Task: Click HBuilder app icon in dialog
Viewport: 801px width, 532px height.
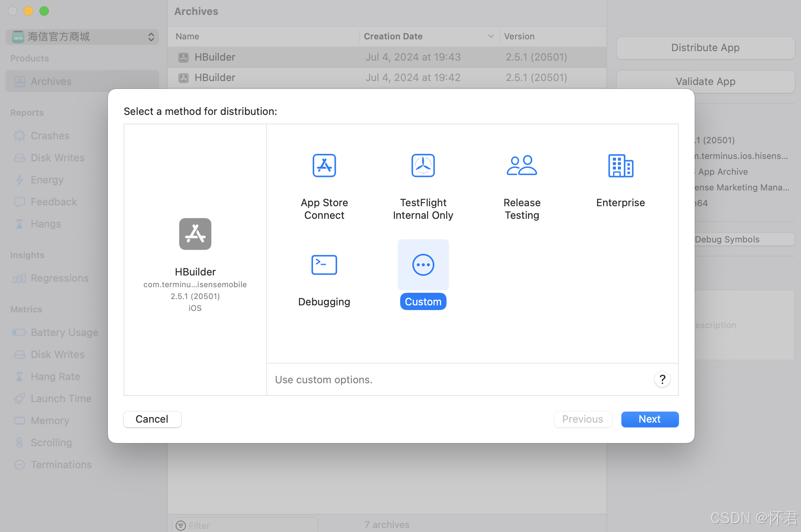Action: pos(195,234)
